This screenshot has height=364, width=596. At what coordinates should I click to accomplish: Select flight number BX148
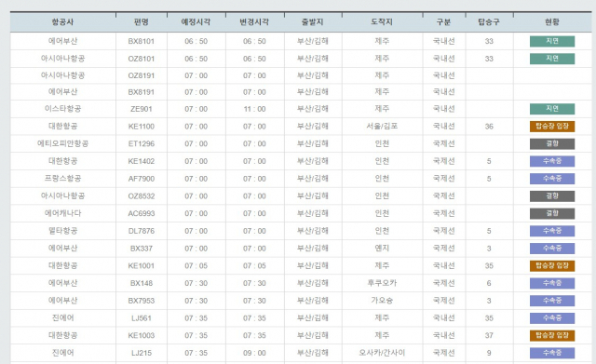[142, 283]
